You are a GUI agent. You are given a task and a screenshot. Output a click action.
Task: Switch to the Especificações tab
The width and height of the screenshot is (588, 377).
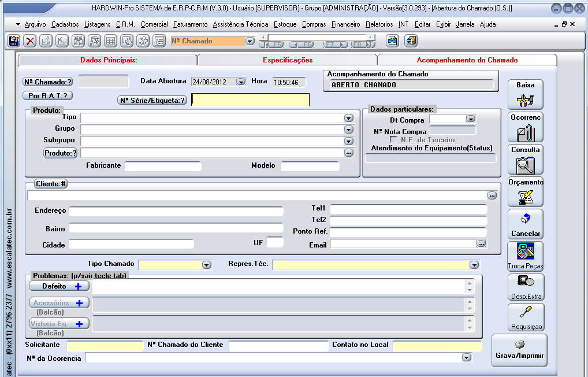tap(287, 60)
